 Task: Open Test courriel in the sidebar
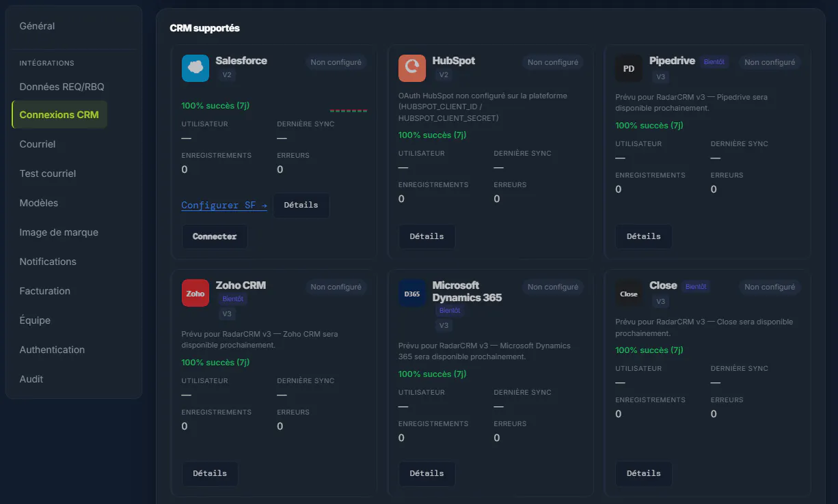(x=48, y=173)
